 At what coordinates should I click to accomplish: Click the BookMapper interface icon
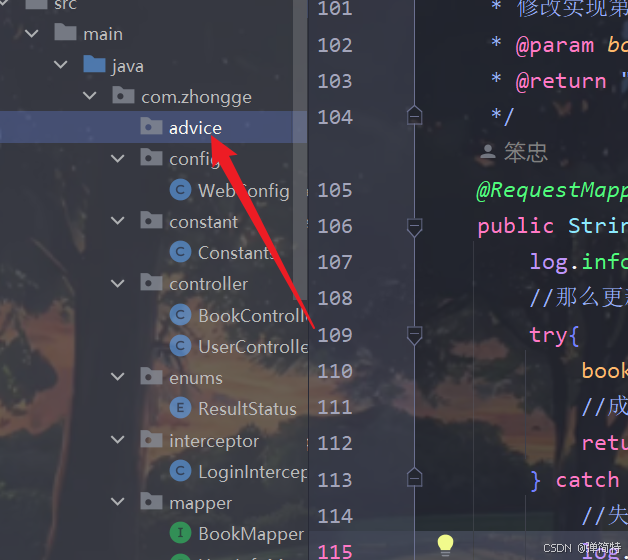180,533
